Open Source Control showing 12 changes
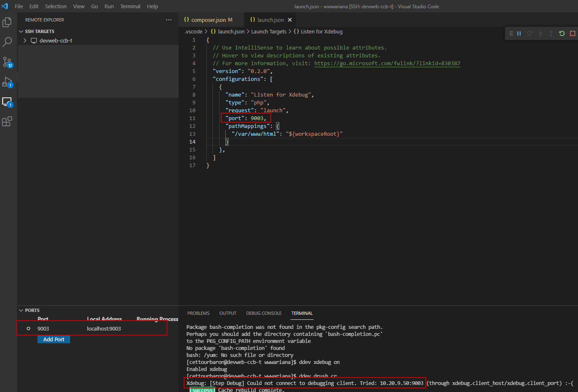The width and height of the screenshot is (578, 392). click(x=7, y=62)
